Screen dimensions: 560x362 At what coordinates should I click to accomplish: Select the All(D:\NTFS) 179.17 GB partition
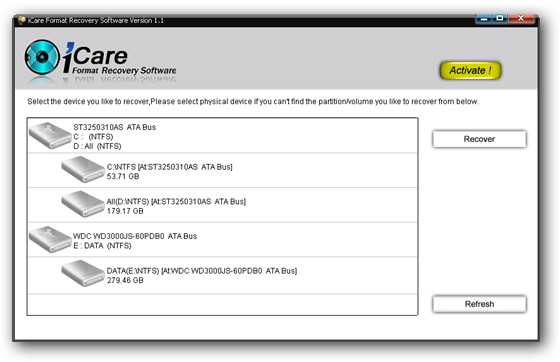(x=222, y=205)
